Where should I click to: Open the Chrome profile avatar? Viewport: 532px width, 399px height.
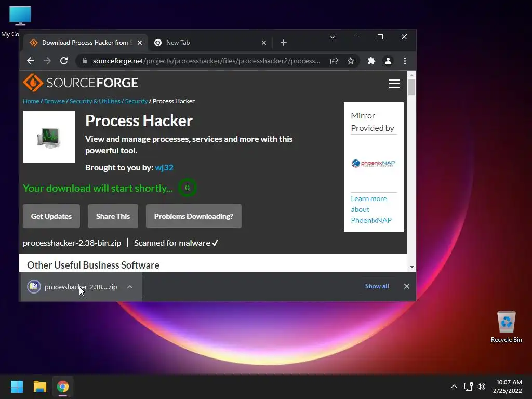click(x=388, y=61)
